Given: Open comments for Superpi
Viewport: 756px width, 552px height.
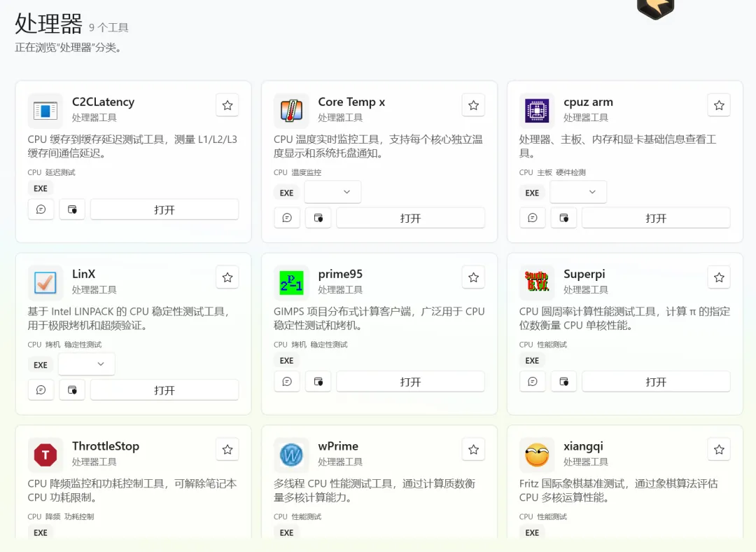Looking at the screenshot, I should click(532, 382).
